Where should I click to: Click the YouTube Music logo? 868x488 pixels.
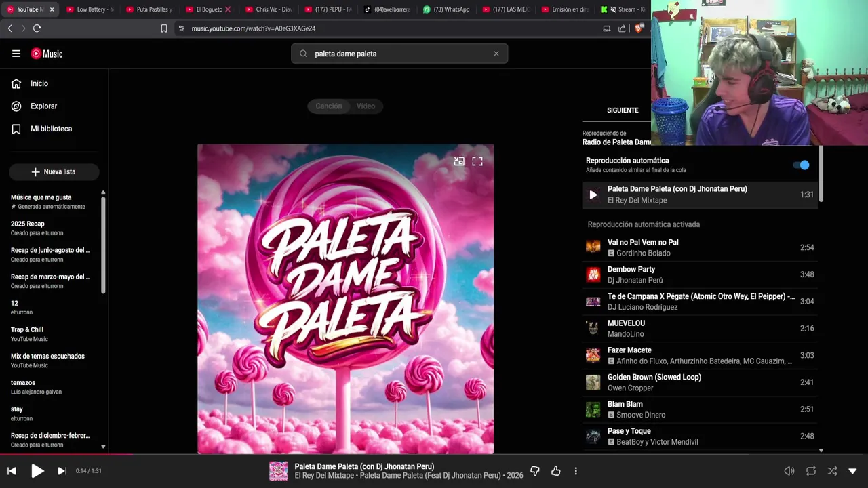click(47, 54)
